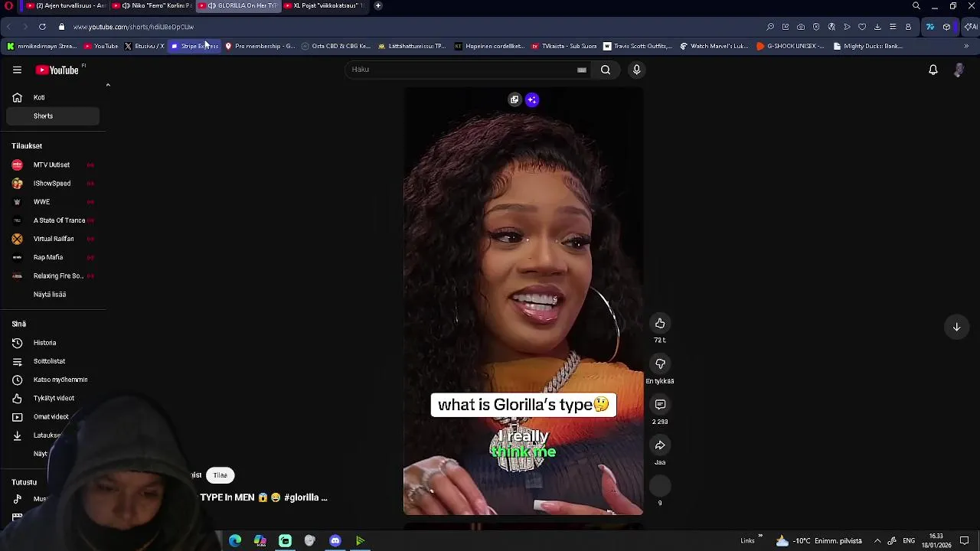Open YouTube notifications bell
Viewport: 980px width, 551px height.
click(933, 70)
